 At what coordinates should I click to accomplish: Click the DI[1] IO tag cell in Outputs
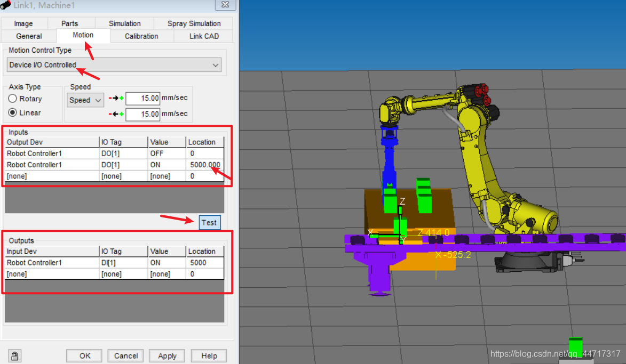click(123, 263)
